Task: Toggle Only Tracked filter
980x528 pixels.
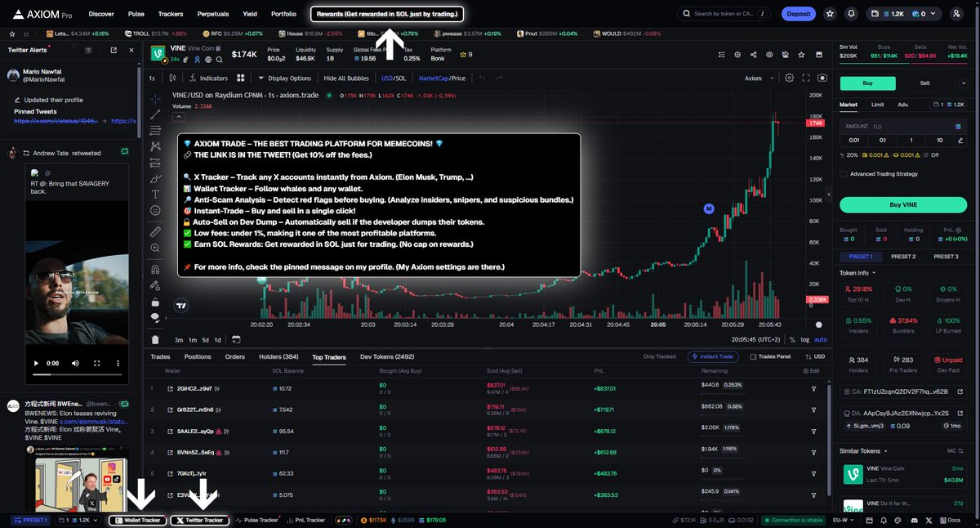Action: point(659,356)
